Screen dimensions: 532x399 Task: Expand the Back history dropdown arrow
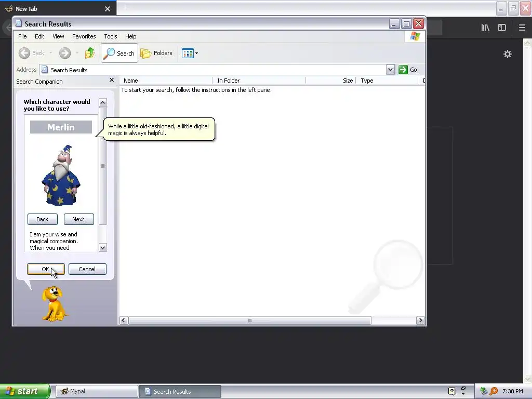point(50,53)
